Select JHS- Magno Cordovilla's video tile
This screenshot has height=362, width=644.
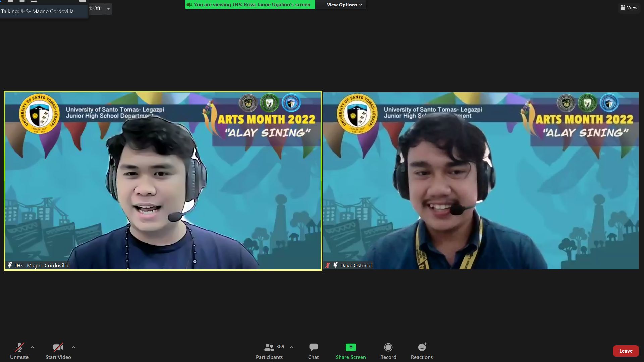tap(163, 181)
